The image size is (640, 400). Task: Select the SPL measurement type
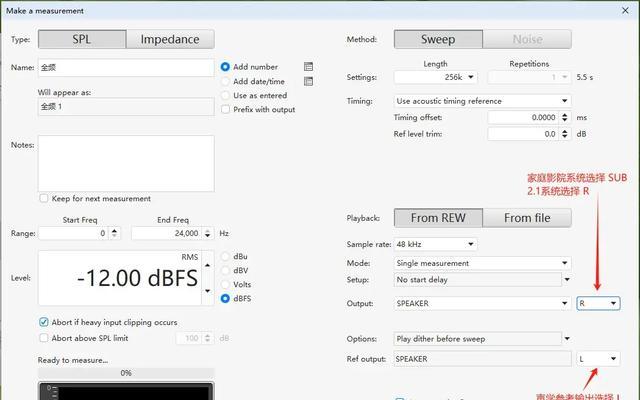click(82, 39)
